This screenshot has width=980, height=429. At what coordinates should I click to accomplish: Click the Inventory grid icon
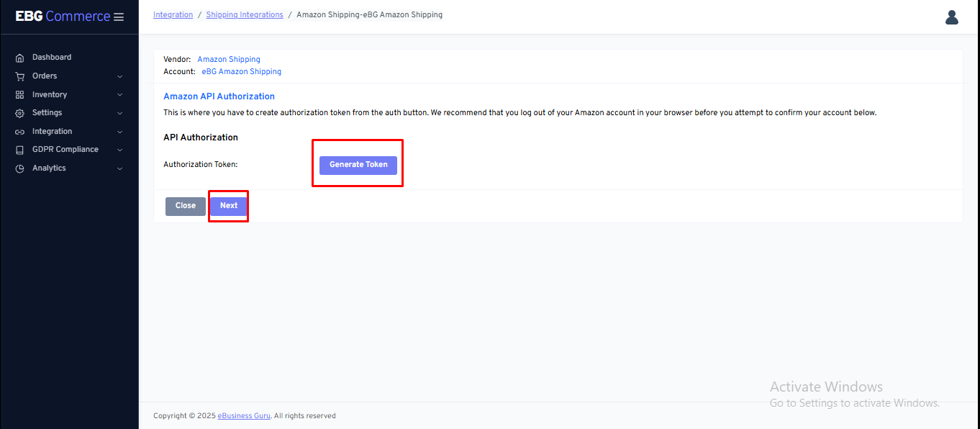coord(19,95)
